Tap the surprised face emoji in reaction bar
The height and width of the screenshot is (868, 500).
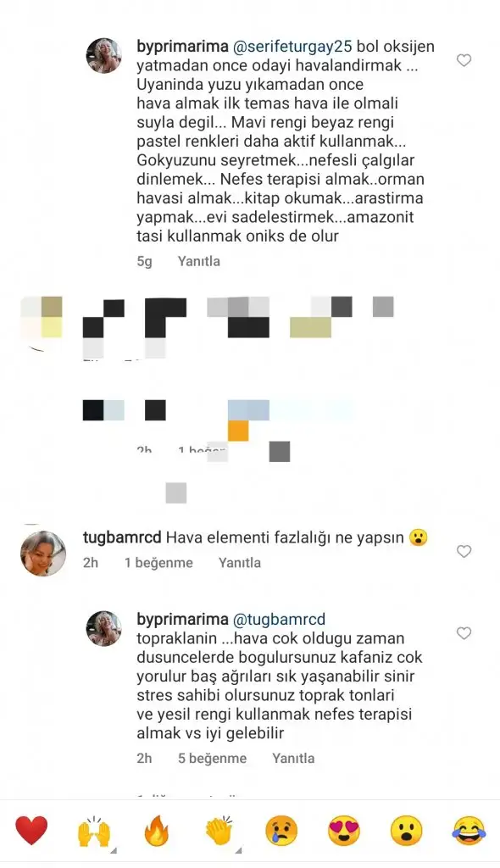pyautogui.click(x=407, y=831)
